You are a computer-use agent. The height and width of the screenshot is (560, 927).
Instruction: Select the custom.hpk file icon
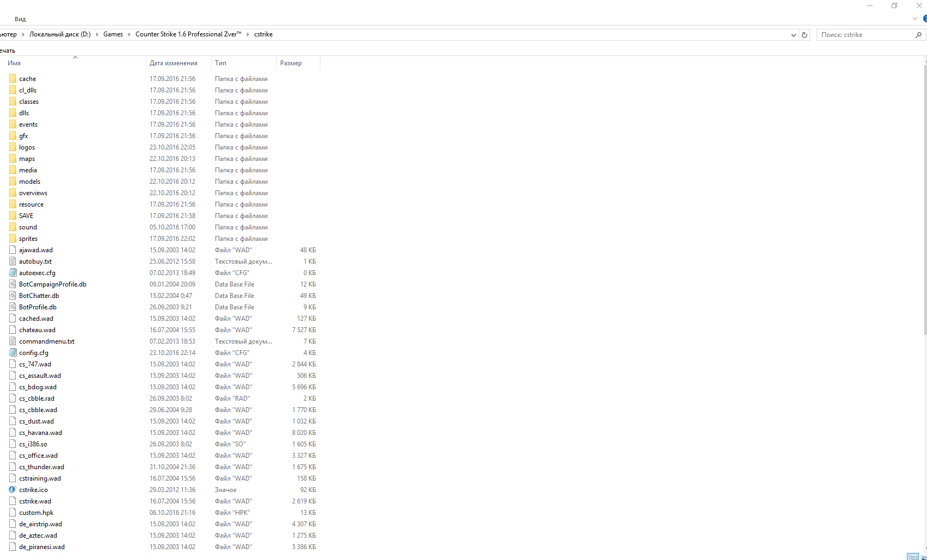13,513
